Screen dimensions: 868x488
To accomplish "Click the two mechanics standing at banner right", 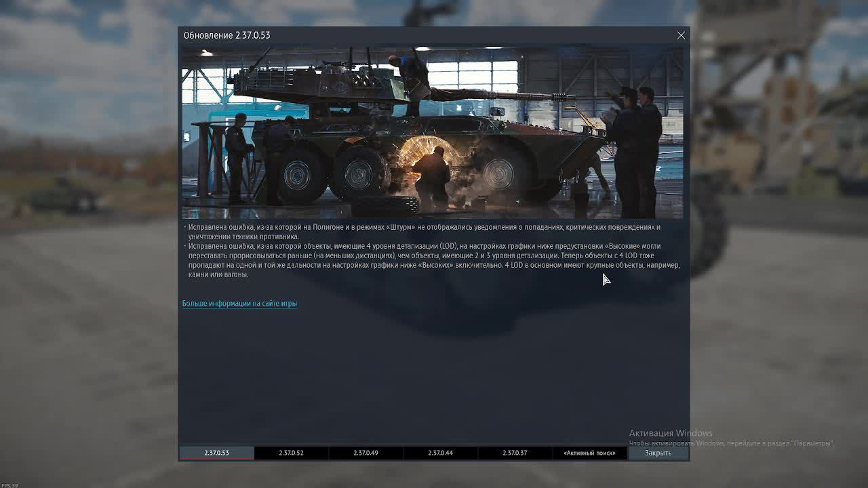I will click(637, 149).
